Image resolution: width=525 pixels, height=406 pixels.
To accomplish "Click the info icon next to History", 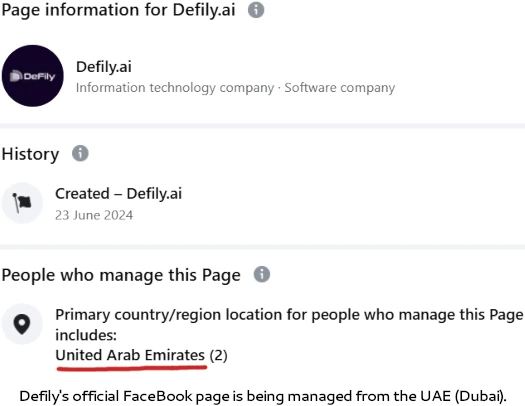I will 80,153.
